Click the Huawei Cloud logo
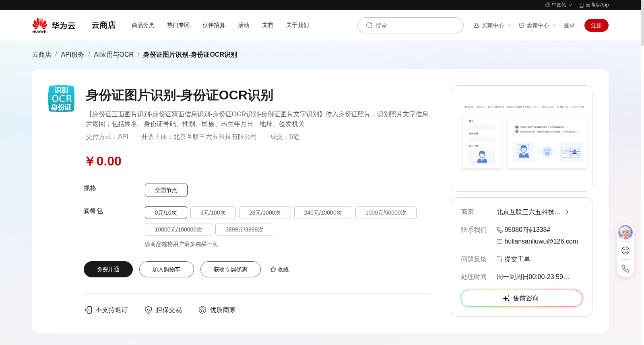Screen dimensions: 644x345 click(x=54, y=25)
